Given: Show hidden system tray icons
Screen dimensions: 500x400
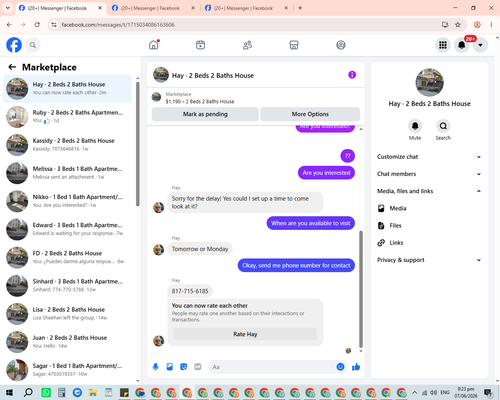Looking at the screenshot, I should [x=414, y=392].
